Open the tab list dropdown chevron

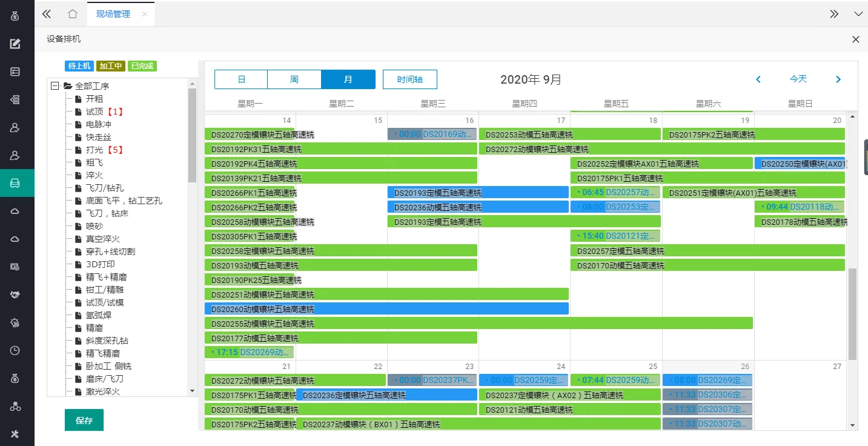click(858, 14)
